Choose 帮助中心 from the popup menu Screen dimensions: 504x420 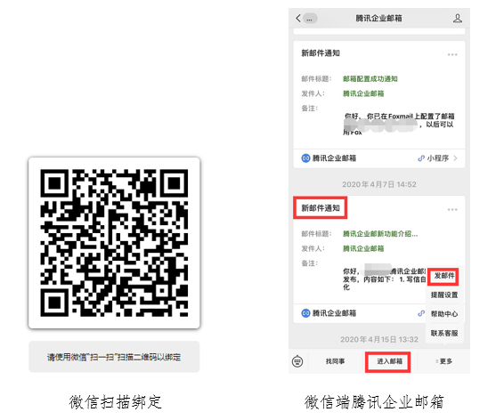(444, 314)
